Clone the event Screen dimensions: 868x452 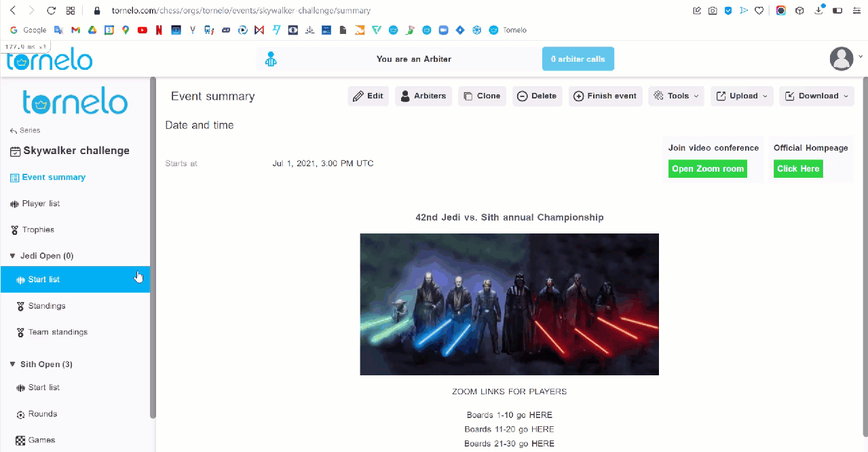(482, 96)
